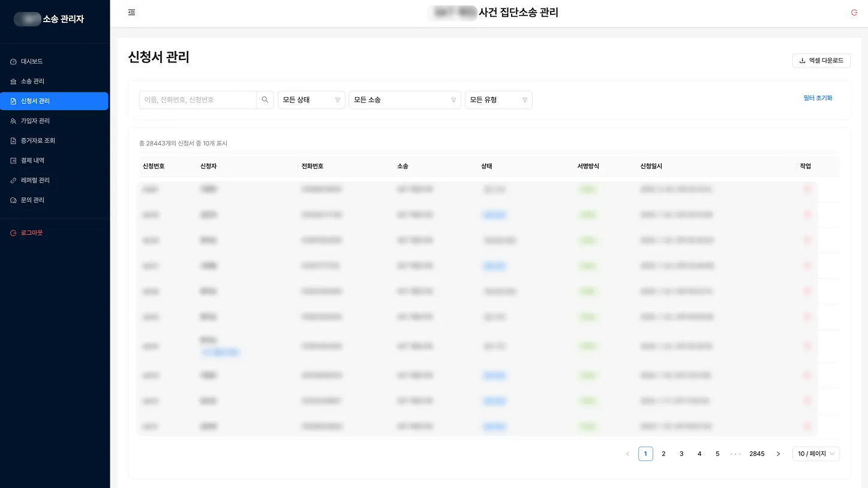This screenshot has height=488, width=868.
Task: Click the 필터 초기화 link
Action: [x=818, y=98]
